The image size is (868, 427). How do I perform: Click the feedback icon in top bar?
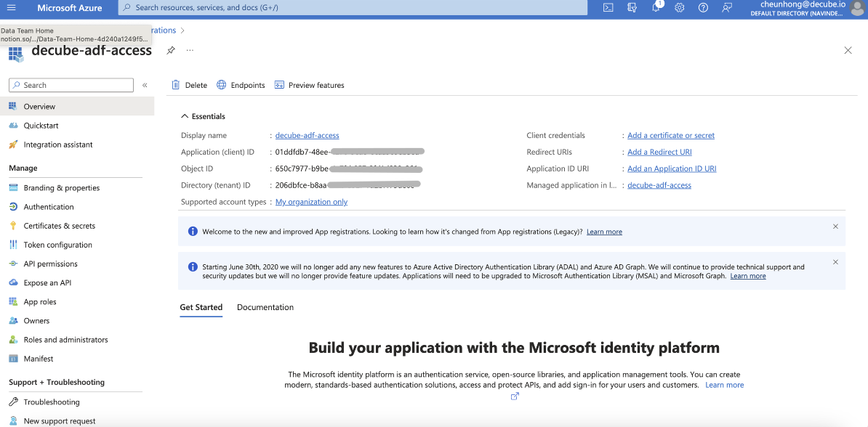click(727, 8)
